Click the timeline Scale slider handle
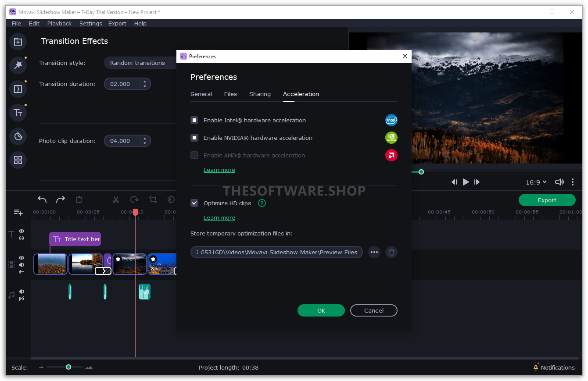Viewport: 588px width, 381px height. 68,367
